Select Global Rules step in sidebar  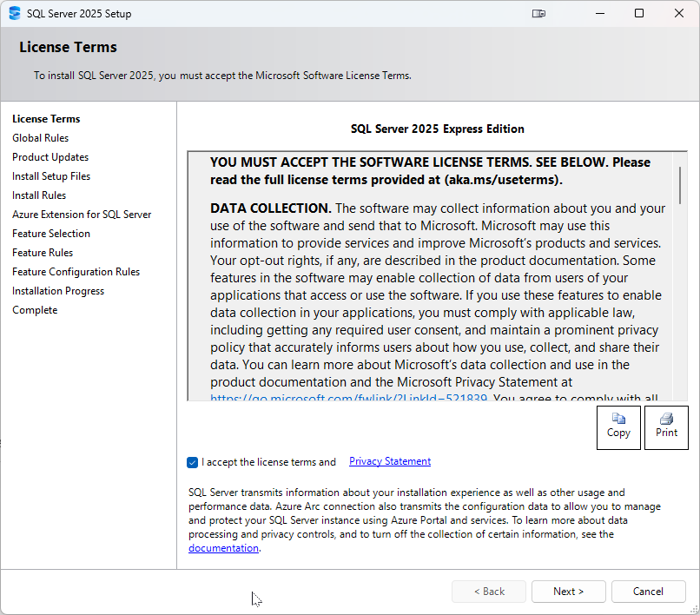[x=40, y=138]
